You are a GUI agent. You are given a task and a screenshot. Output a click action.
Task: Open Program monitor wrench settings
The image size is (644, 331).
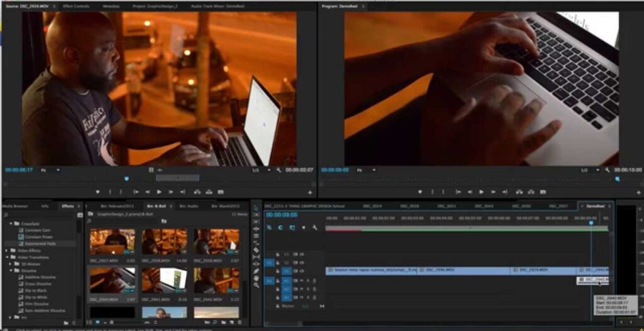(x=608, y=170)
